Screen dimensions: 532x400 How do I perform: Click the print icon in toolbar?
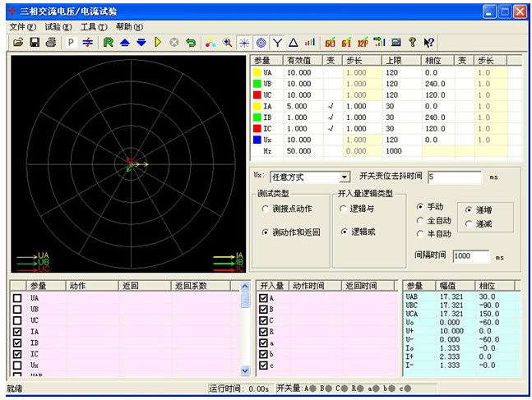click(51, 42)
